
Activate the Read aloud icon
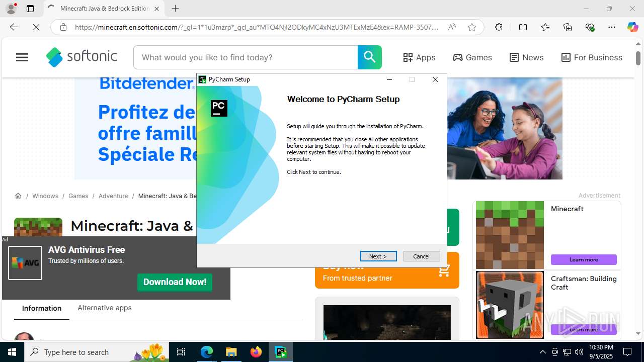click(452, 27)
